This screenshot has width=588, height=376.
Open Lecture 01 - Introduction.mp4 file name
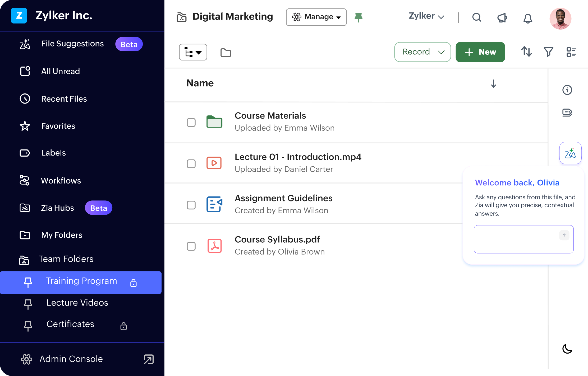pyautogui.click(x=298, y=157)
